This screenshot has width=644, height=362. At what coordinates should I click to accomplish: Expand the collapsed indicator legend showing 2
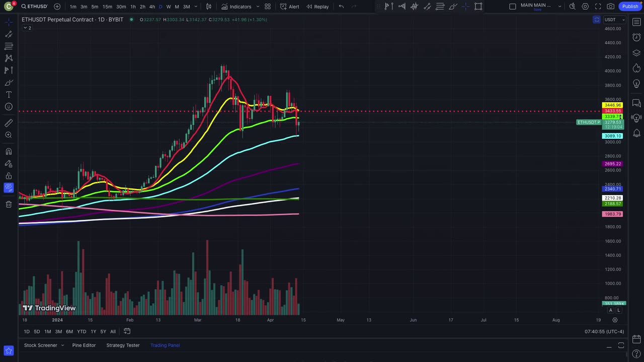[27, 28]
